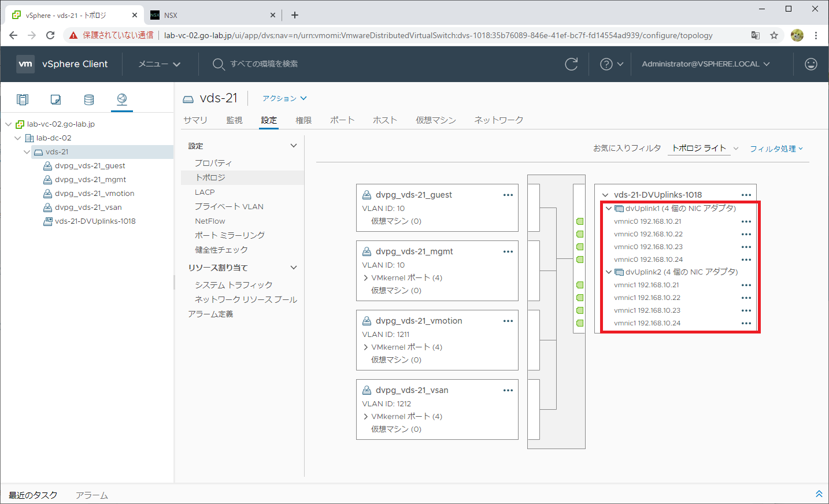Viewport: 829px width, 504px height.
Task: Collapse the 設定 section in sidebar
Action: pos(294,146)
